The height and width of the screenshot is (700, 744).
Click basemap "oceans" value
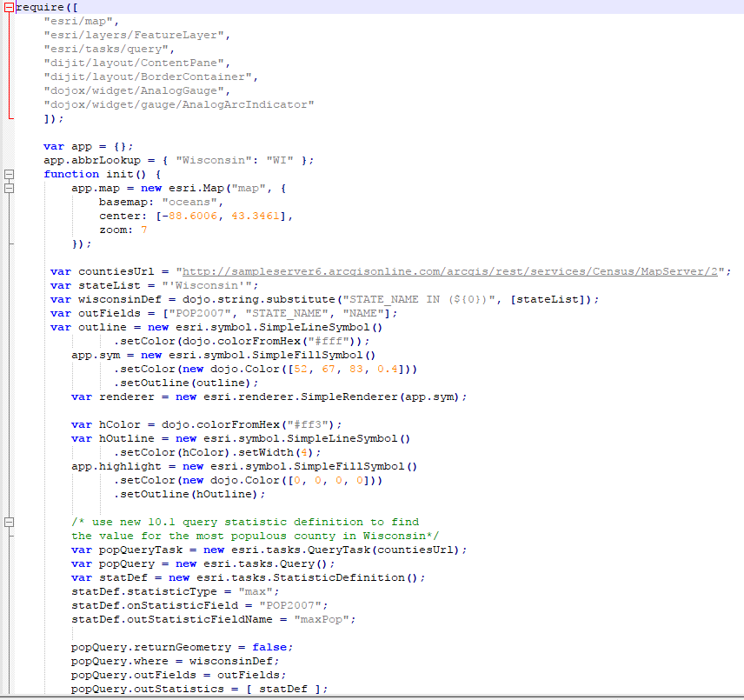(189, 202)
